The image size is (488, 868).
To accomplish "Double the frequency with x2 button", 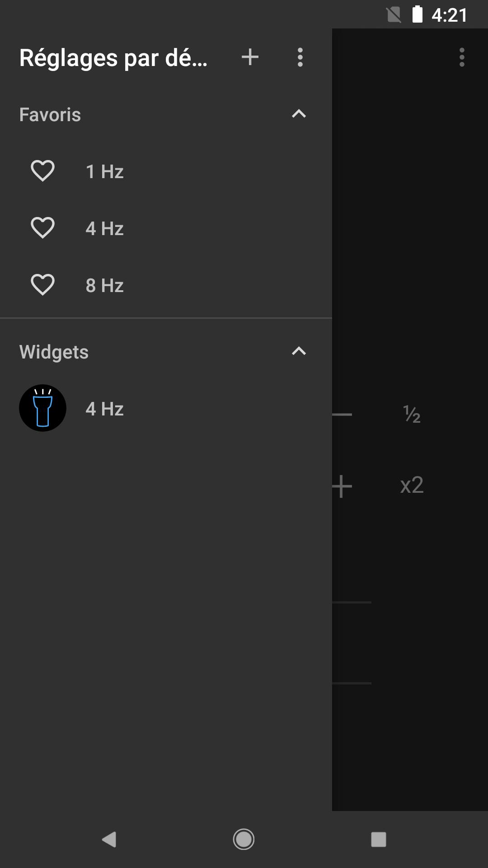I will point(412,485).
